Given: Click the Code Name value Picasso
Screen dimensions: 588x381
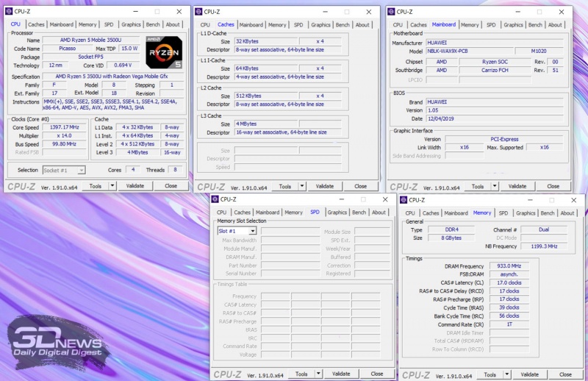Looking at the screenshot, I should 68,49.
